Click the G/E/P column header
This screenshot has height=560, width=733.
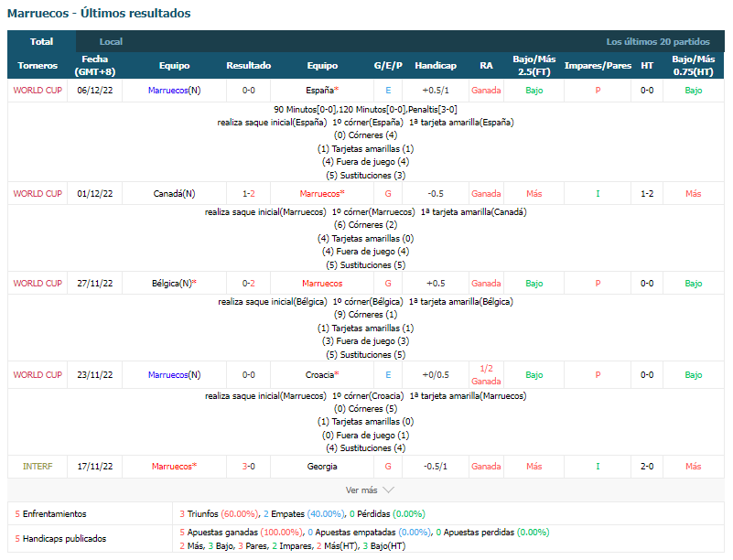(388, 66)
